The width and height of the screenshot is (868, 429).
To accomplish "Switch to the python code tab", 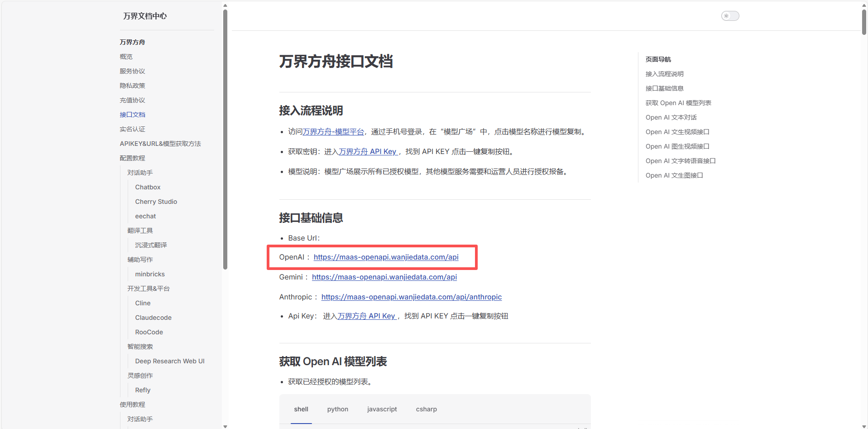I will [337, 409].
